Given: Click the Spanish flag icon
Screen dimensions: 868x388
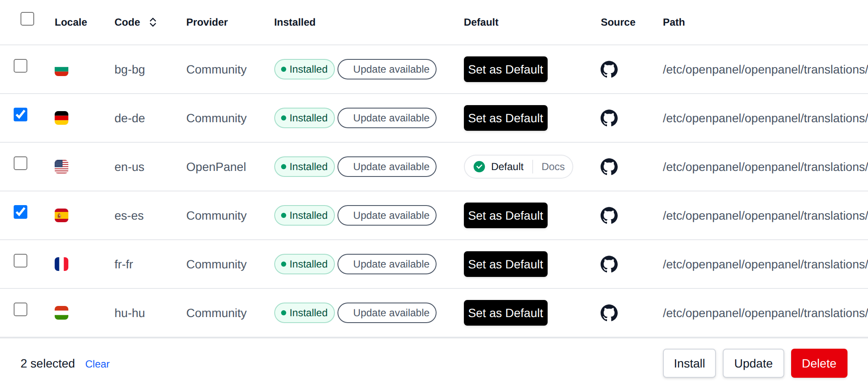Looking at the screenshot, I should tap(62, 215).
